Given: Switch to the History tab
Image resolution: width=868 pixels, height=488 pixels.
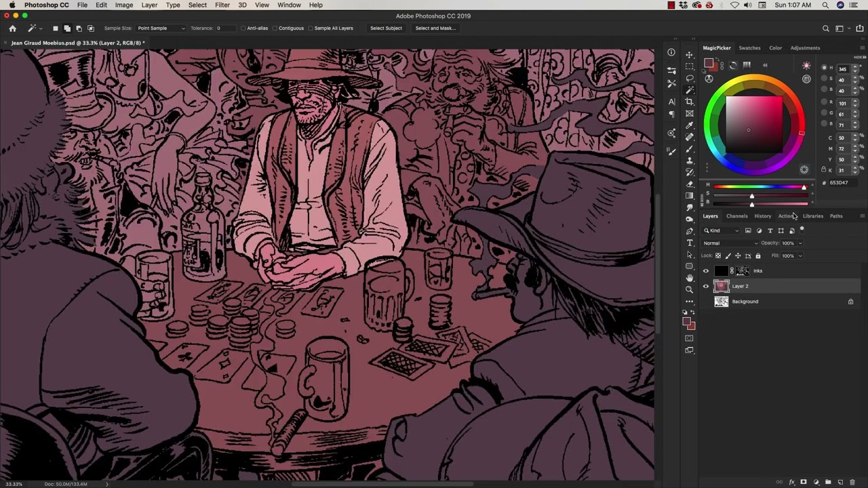Looking at the screenshot, I should point(763,216).
